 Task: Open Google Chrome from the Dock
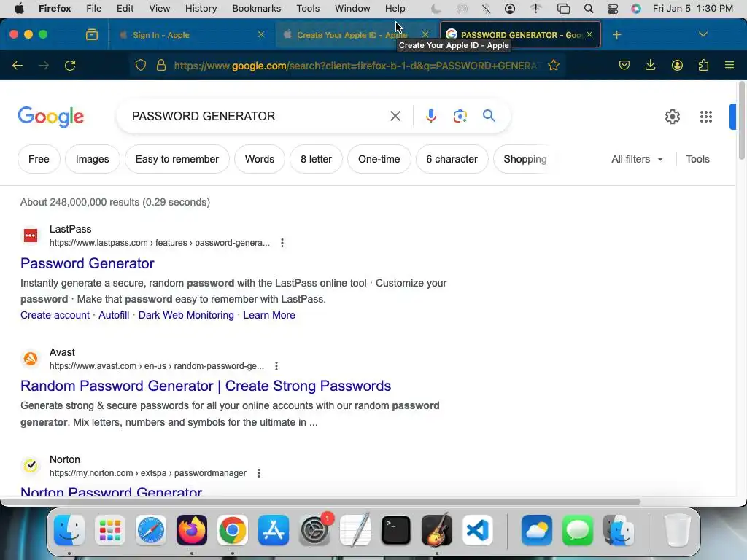(x=233, y=530)
